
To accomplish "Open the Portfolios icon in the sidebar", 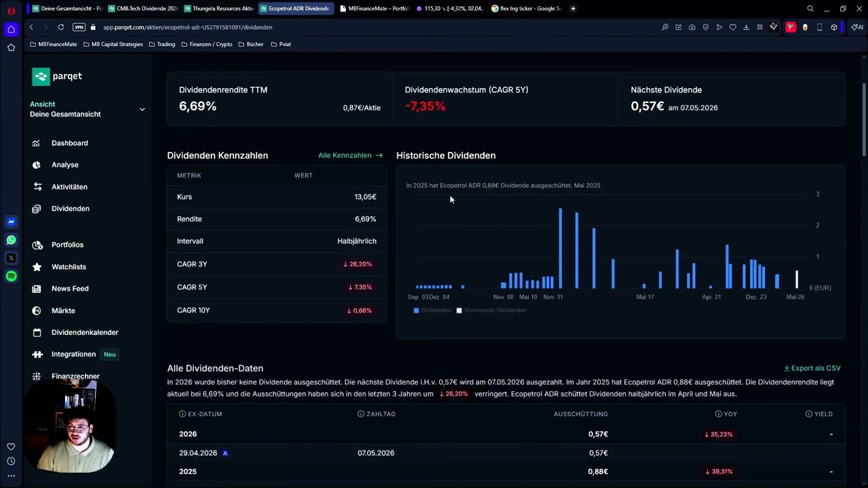I will point(37,245).
